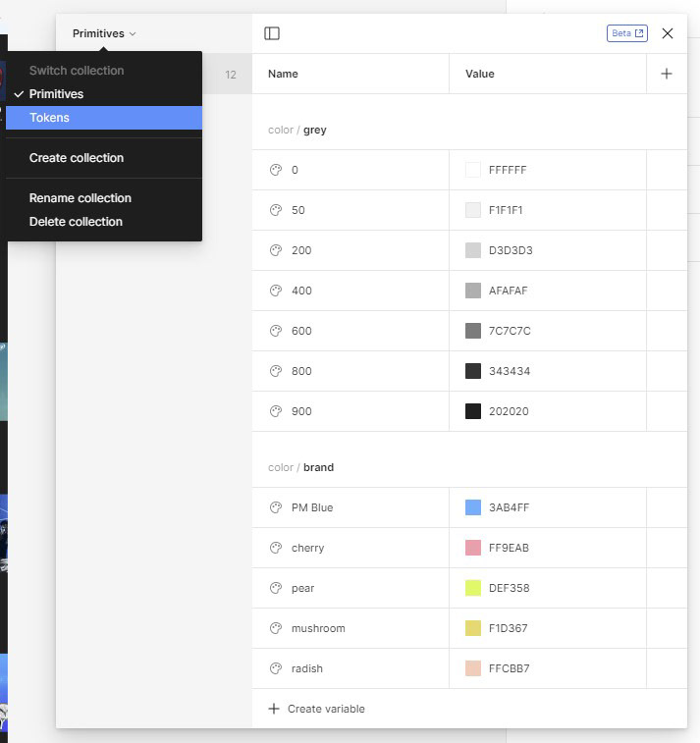Viewport: 700px width, 743px height.
Task: Click the Create variable button
Action: (316, 709)
